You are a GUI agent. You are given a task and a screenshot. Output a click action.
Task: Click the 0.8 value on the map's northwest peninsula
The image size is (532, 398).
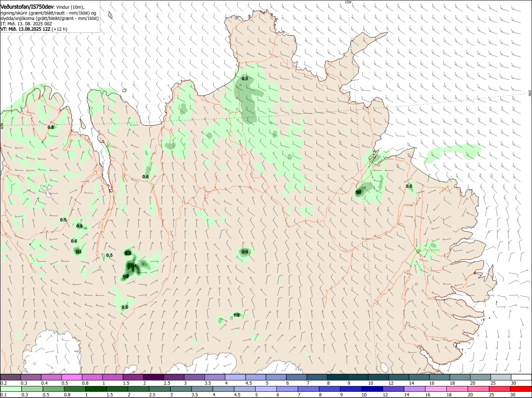click(x=51, y=127)
